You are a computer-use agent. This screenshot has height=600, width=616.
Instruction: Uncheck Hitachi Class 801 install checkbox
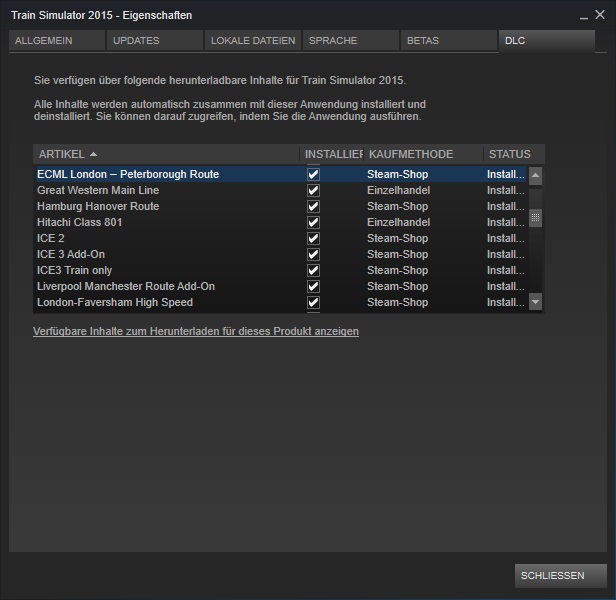click(313, 222)
